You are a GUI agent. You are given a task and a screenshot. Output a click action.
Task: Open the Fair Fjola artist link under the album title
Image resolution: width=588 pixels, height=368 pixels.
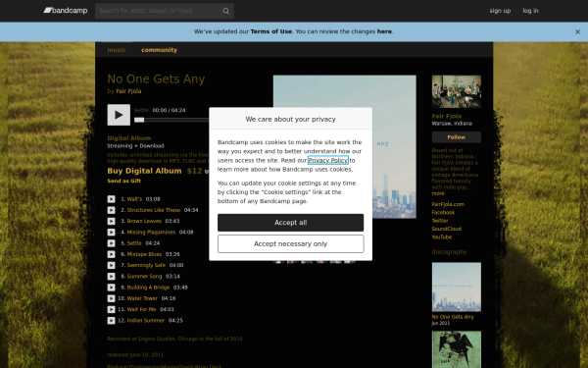(128, 91)
